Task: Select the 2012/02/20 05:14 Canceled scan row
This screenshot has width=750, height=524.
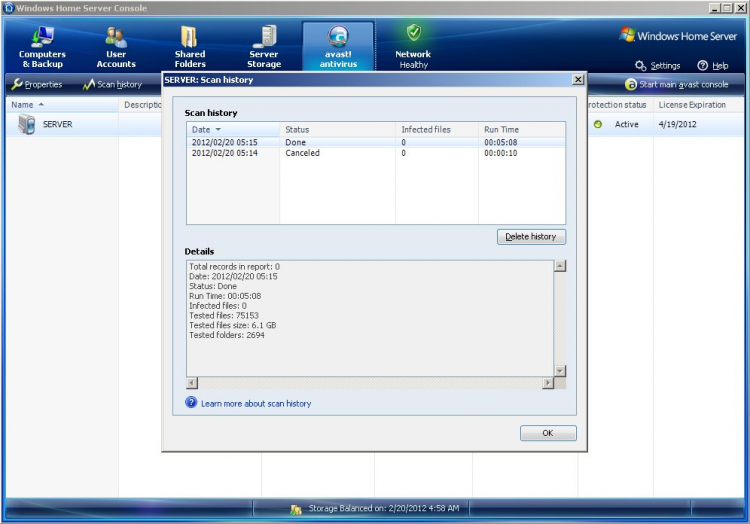Action: (x=376, y=153)
